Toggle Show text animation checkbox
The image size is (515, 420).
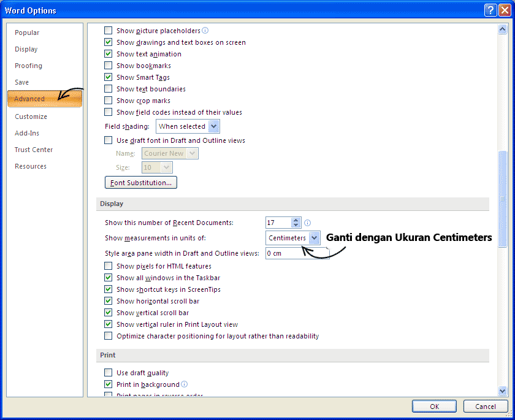click(108, 54)
